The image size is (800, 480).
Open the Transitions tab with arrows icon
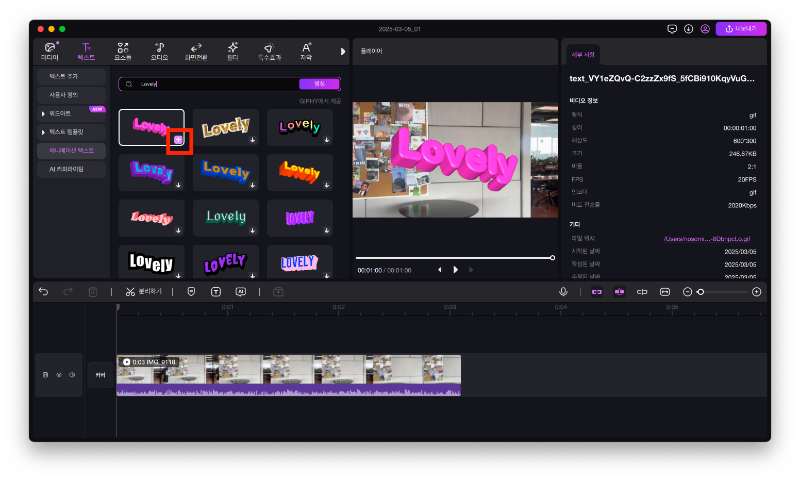(x=195, y=50)
